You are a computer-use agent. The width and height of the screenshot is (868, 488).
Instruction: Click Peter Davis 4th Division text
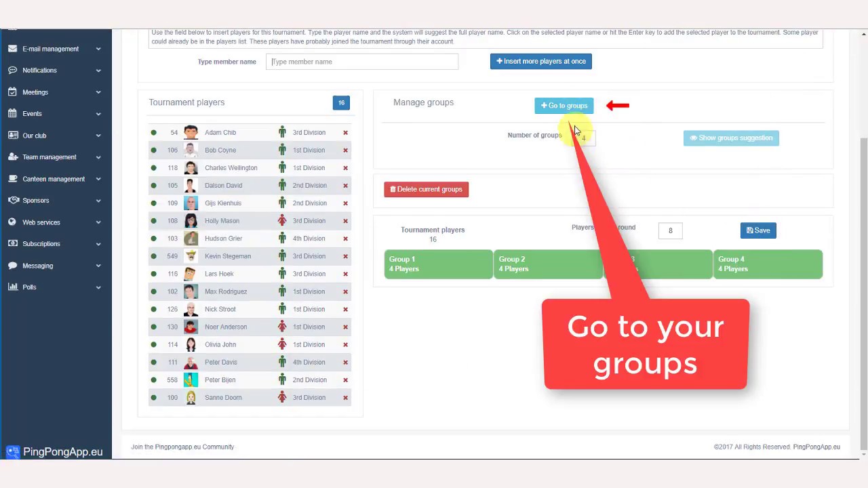pyautogui.click(x=309, y=362)
